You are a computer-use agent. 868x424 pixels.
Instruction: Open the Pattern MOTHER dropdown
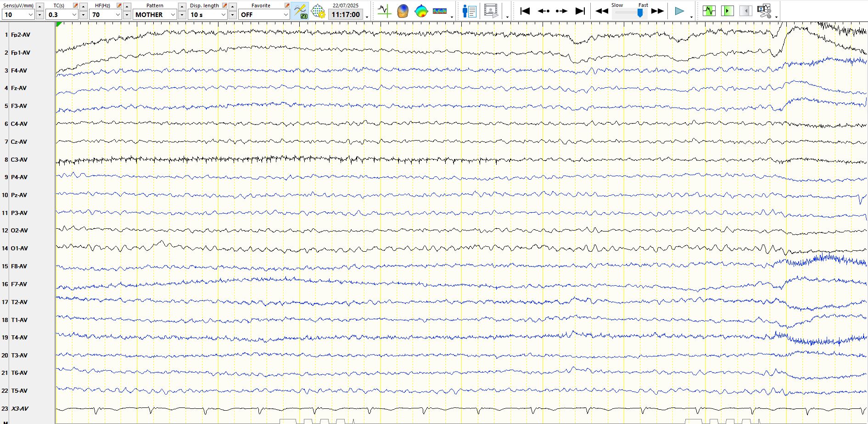173,15
